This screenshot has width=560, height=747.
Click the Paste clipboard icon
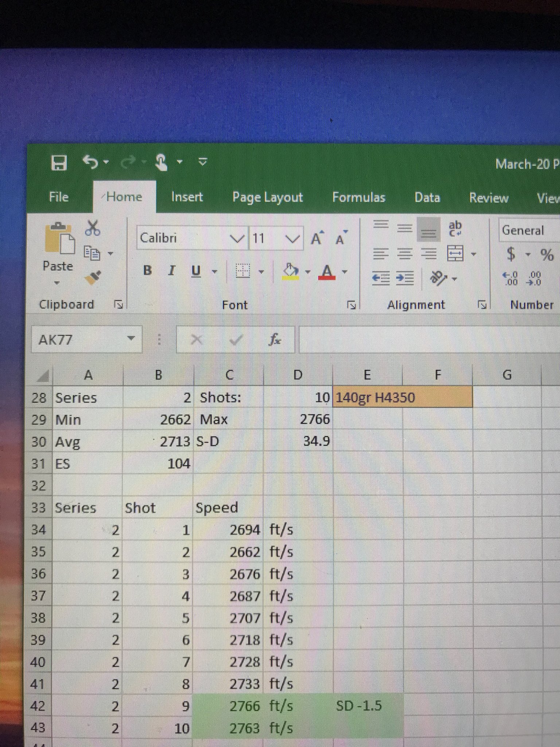[x=59, y=238]
